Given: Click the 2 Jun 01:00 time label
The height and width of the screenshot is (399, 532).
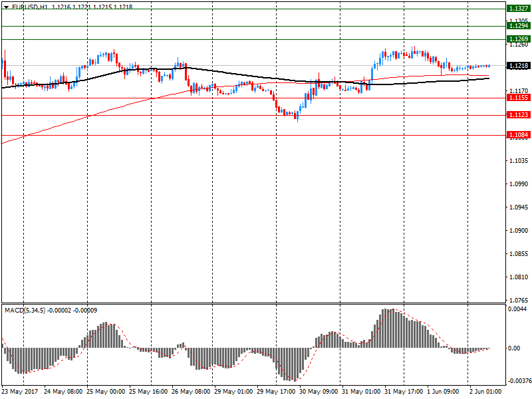Looking at the screenshot, I should 485,392.
